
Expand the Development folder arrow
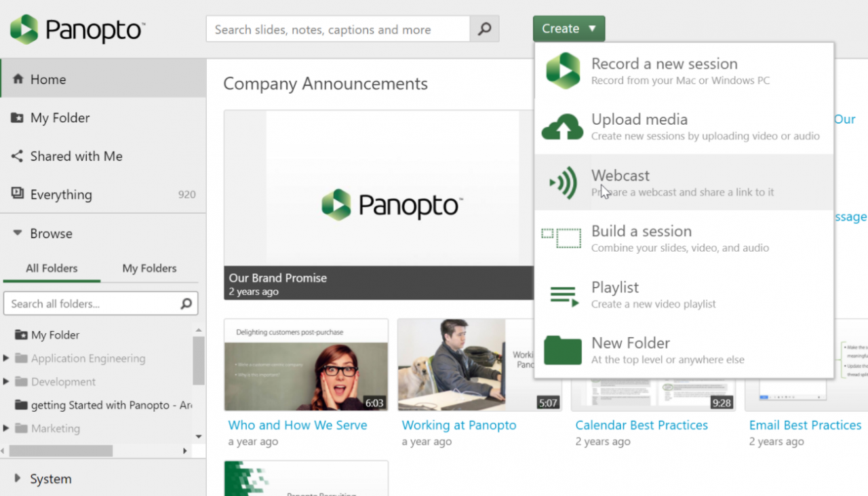[x=6, y=382]
